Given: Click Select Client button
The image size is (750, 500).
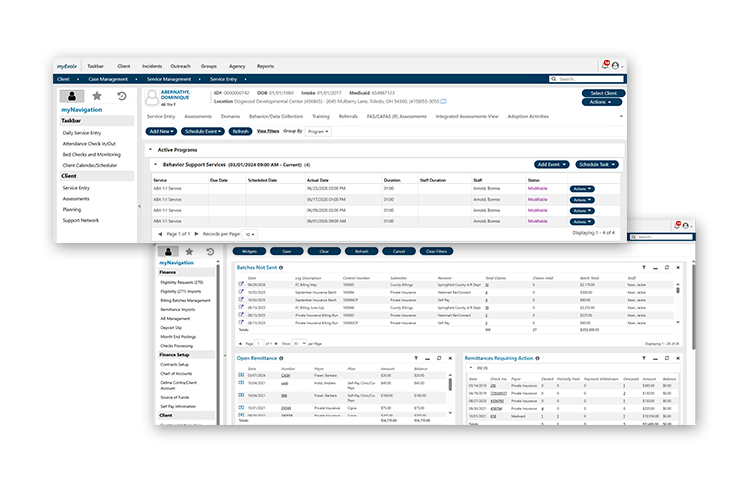Looking at the screenshot, I should tap(604, 93).
